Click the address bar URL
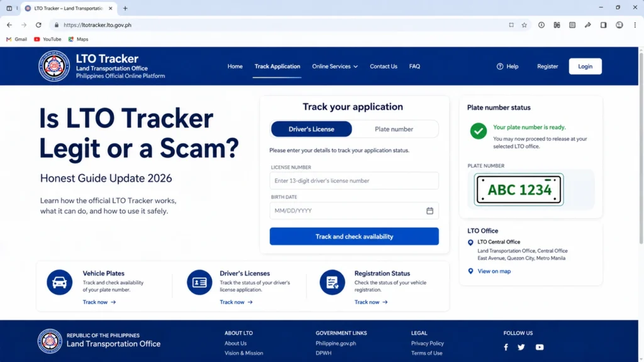The width and height of the screenshot is (644, 362). [x=97, y=25]
